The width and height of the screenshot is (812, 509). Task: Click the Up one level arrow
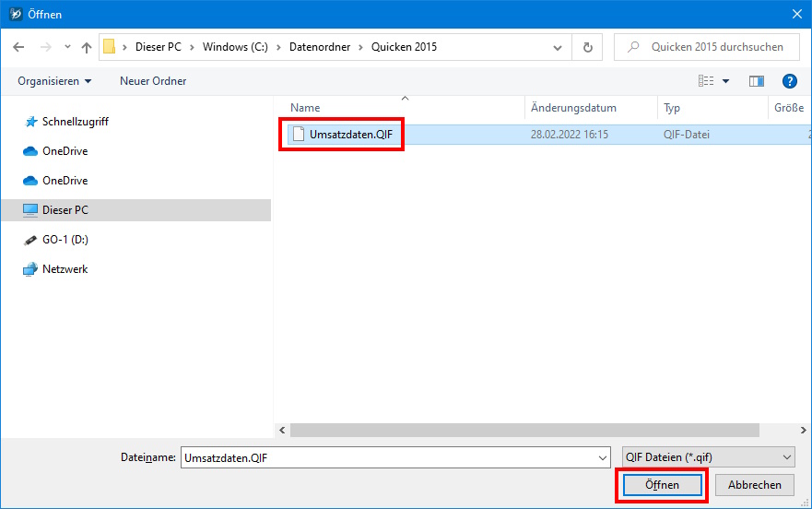[87, 47]
